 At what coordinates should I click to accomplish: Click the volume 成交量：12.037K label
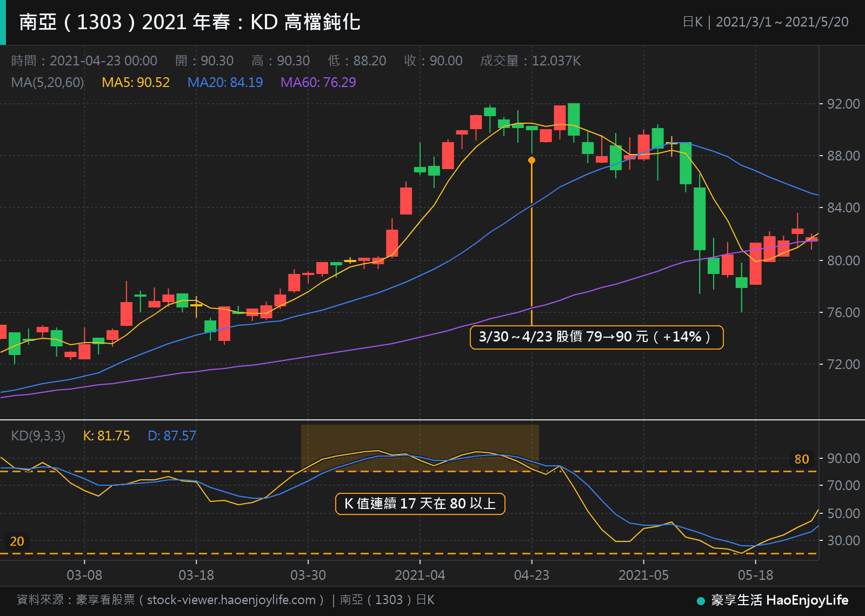[530, 61]
